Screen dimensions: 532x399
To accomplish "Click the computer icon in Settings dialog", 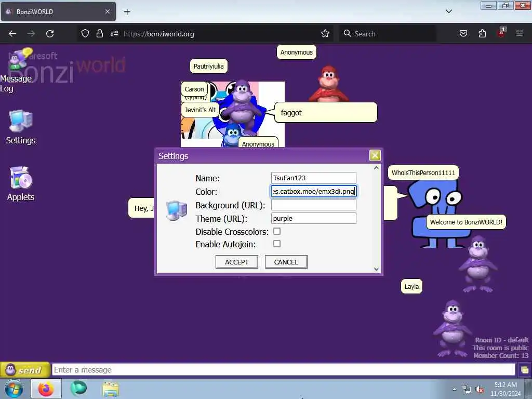I will pyautogui.click(x=177, y=210).
